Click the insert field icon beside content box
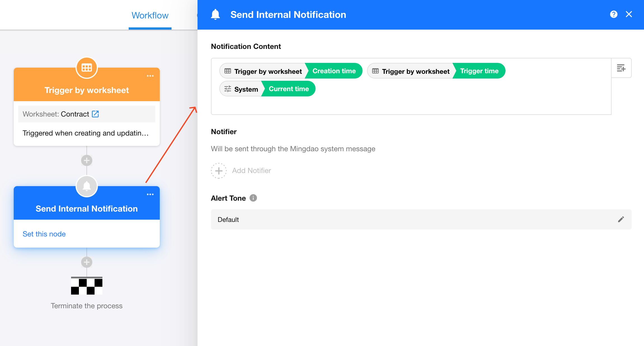The image size is (644, 346). 621,68
